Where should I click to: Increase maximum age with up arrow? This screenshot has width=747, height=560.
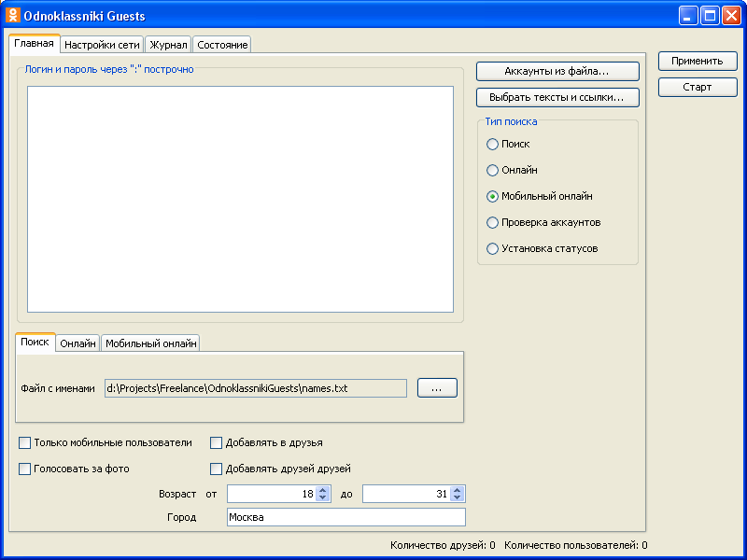tap(458, 490)
